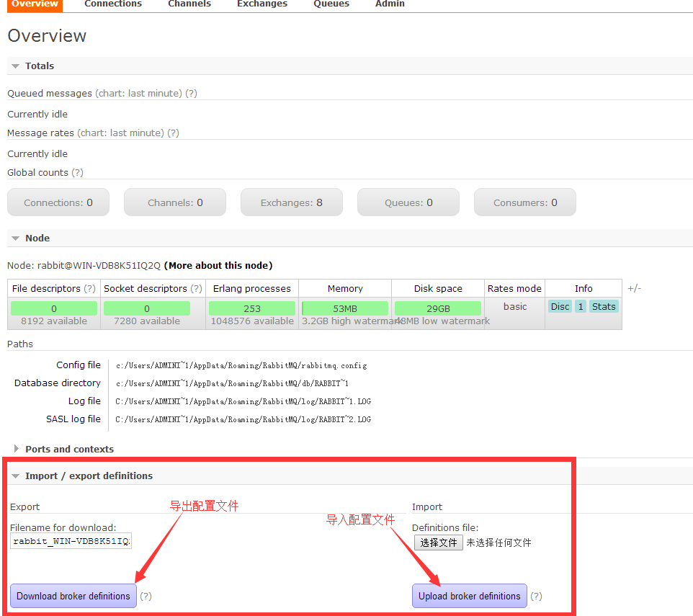The image size is (693, 616).
Task: Click the Consumers: 0 count button
Action: tap(525, 202)
